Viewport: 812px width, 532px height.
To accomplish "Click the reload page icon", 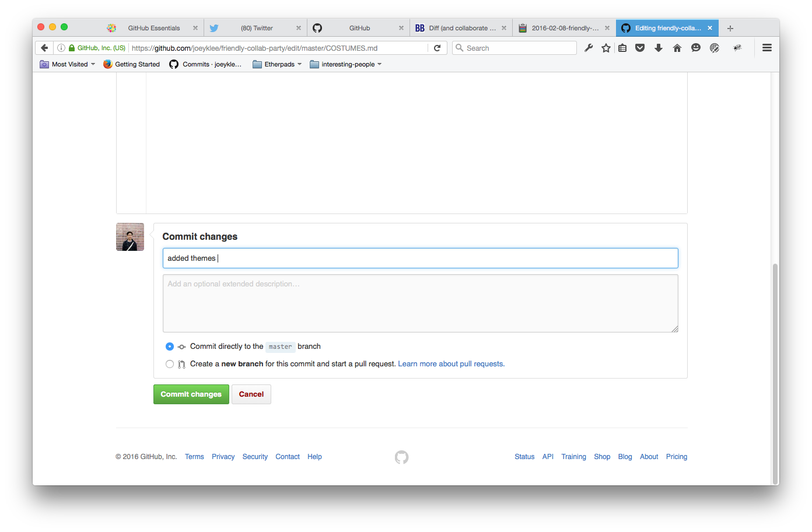I will pyautogui.click(x=437, y=48).
